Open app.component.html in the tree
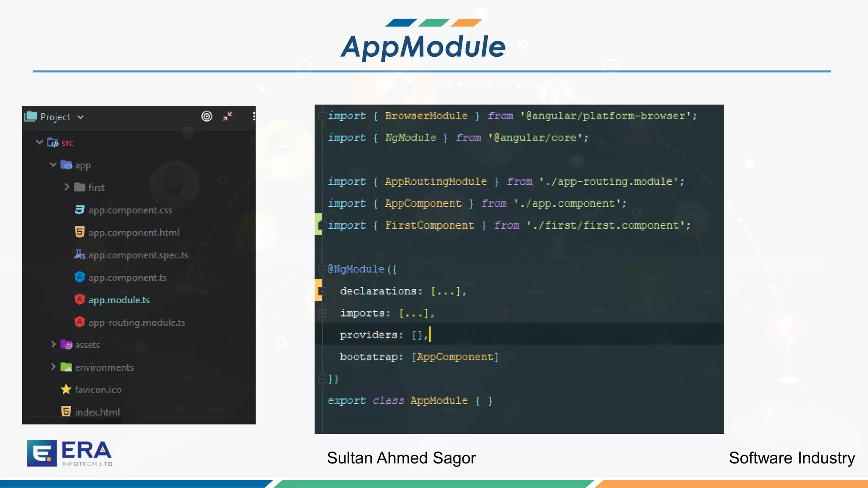Screen dimensions: 868x488 [x=134, y=233]
